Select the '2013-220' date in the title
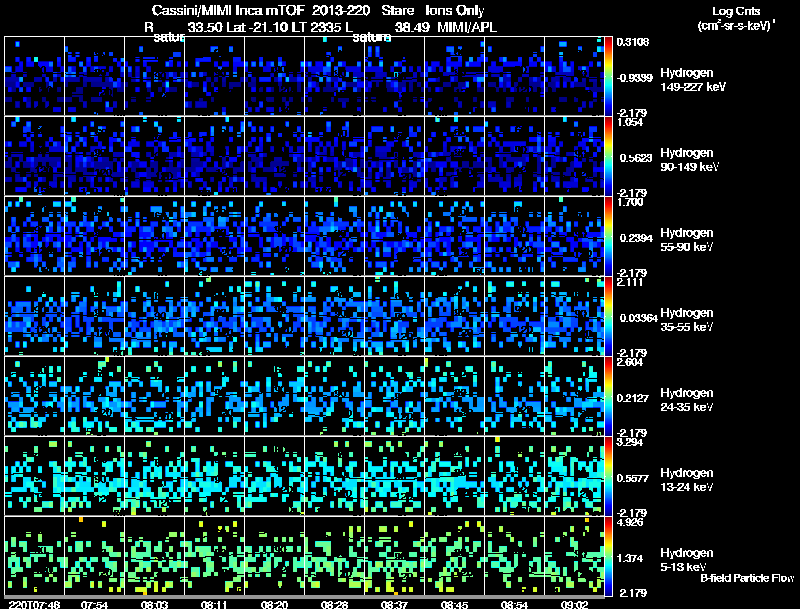The image size is (800, 609). tap(341, 10)
